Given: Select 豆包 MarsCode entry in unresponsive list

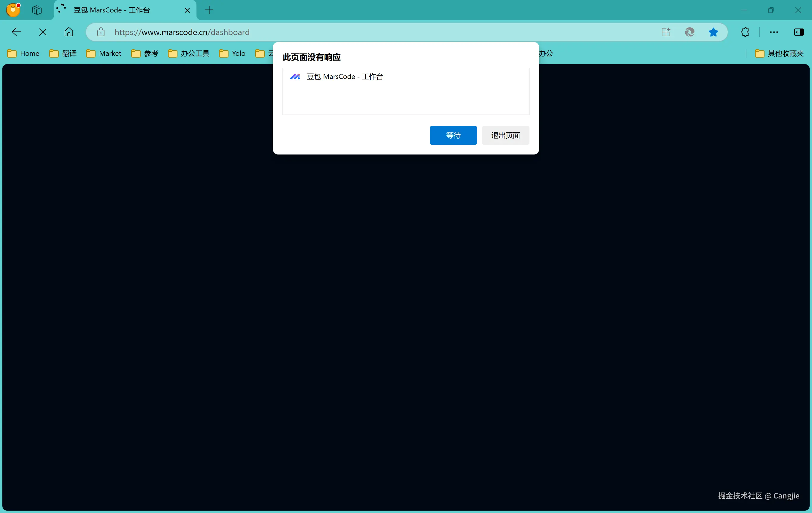Looking at the screenshot, I should click(x=345, y=77).
